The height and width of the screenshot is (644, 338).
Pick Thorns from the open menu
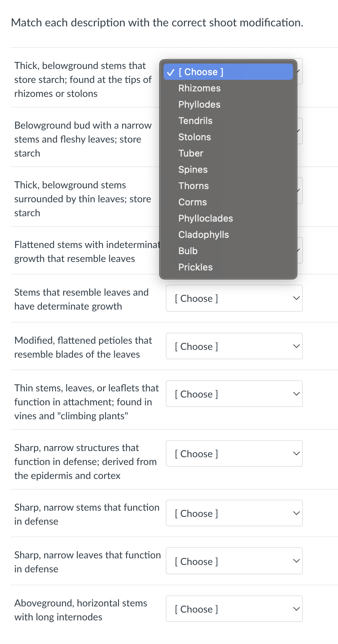(228, 186)
